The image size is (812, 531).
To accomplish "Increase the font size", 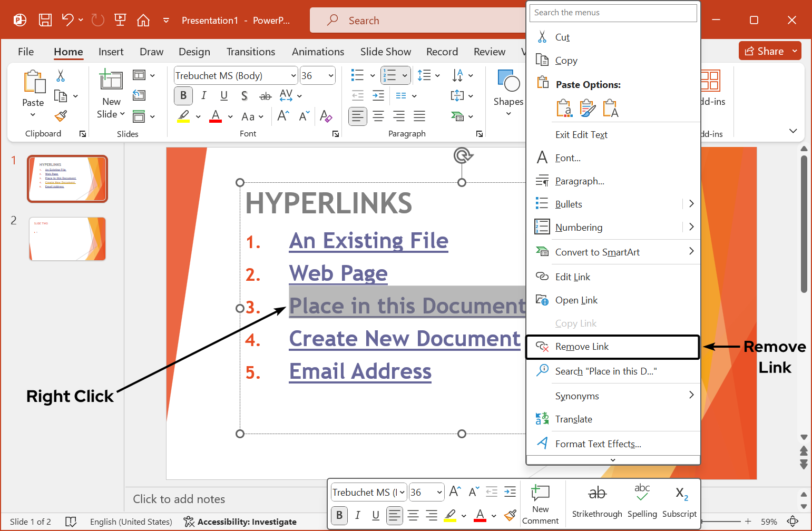I will (x=282, y=115).
